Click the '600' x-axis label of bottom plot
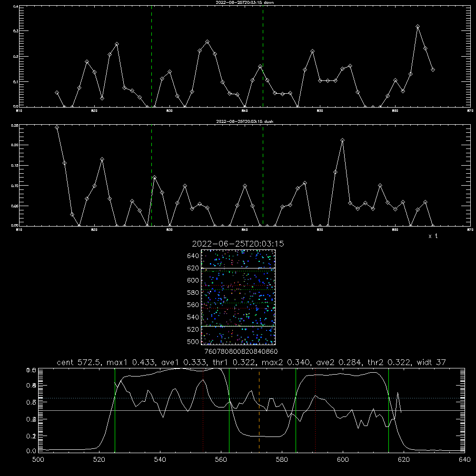 pos(343,460)
